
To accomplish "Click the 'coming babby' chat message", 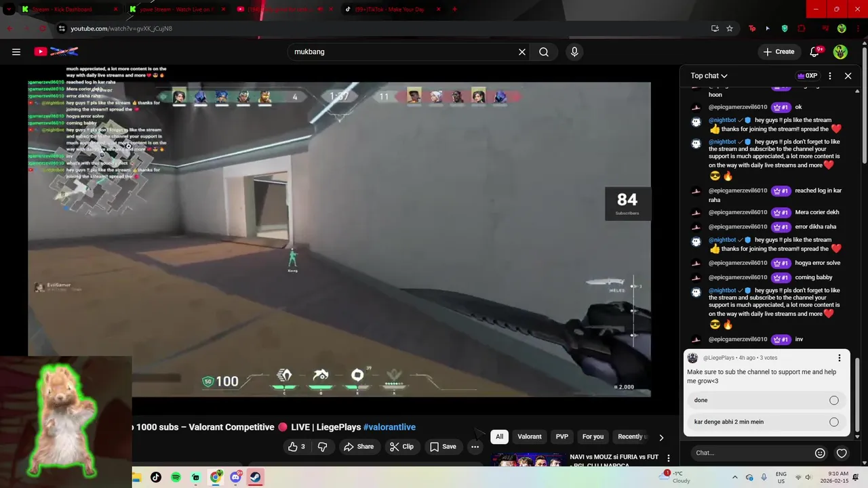I will [814, 277].
